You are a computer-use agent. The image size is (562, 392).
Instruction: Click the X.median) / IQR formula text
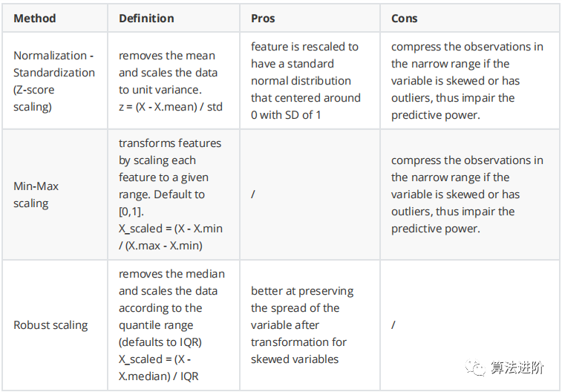pos(158,376)
